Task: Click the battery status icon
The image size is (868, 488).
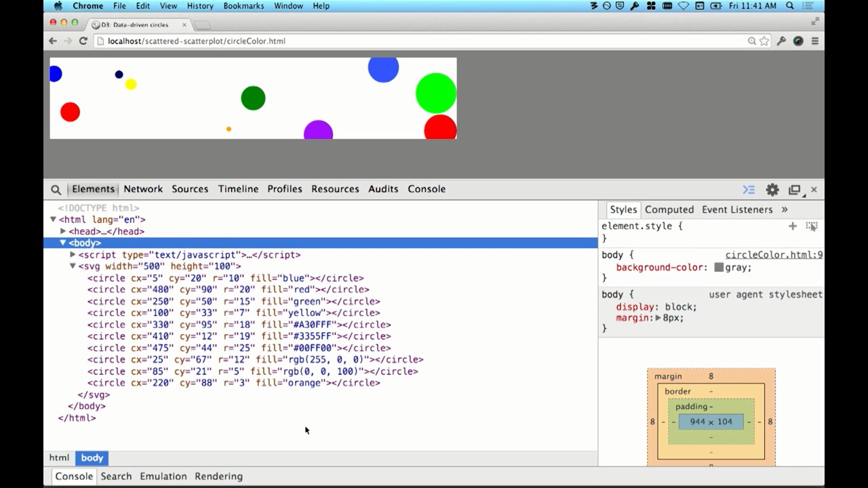Action: tap(715, 5)
